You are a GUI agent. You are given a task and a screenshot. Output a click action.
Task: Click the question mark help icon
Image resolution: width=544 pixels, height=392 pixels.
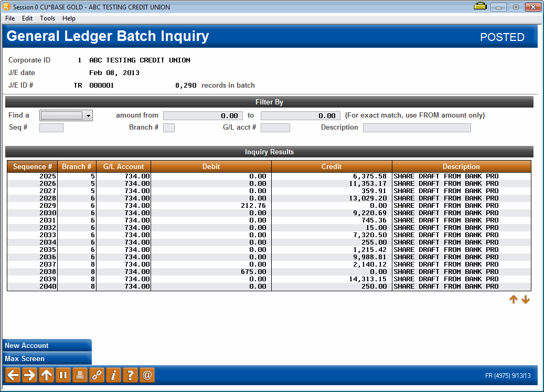tap(130, 375)
